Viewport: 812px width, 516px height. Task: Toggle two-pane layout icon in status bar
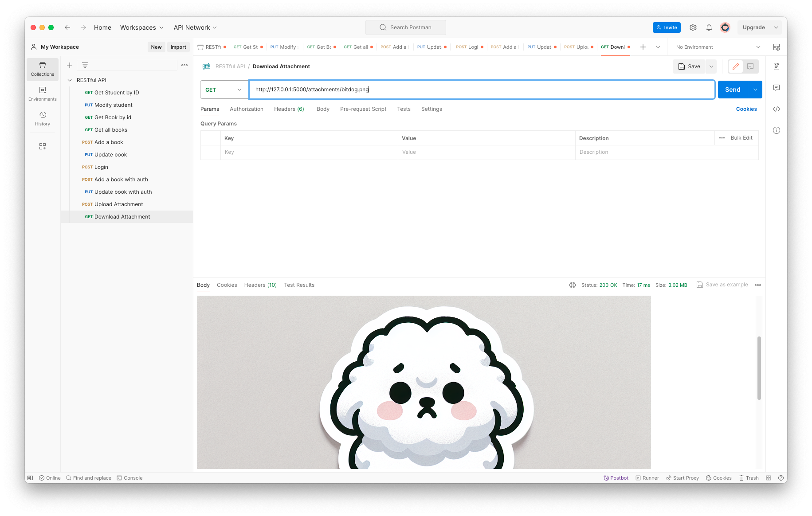click(769, 478)
